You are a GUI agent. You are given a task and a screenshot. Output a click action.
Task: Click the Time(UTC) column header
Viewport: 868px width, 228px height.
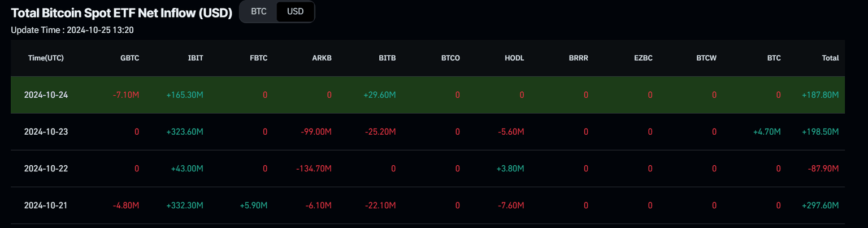(x=46, y=58)
